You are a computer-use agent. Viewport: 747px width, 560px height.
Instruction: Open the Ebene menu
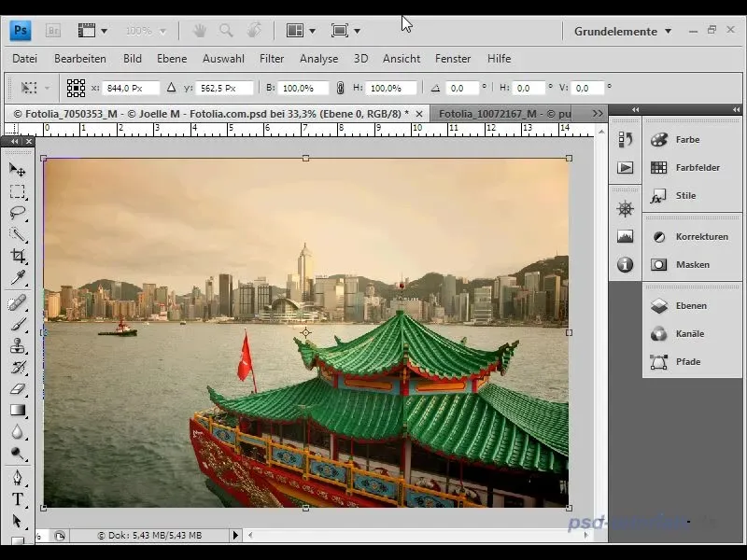[x=172, y=59]
